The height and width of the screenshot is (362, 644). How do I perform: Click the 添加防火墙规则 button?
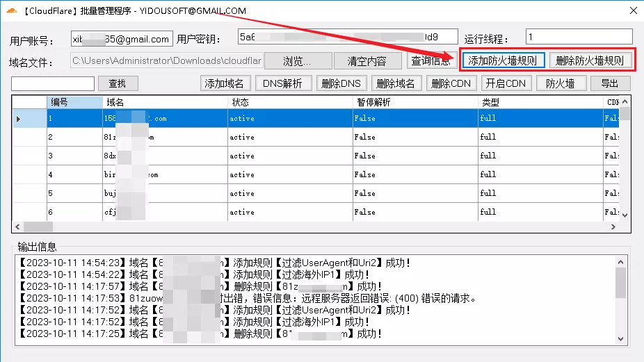coord(503,60)
